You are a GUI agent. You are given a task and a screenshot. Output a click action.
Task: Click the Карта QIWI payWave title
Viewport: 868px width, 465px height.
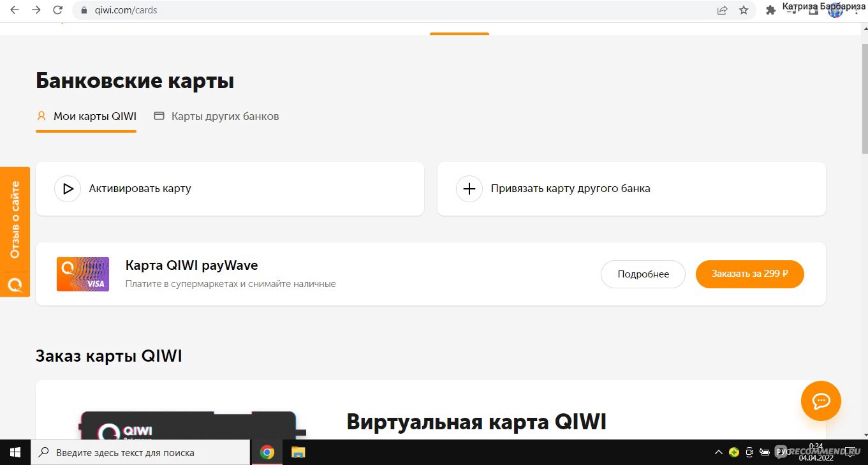click(191, 265)
